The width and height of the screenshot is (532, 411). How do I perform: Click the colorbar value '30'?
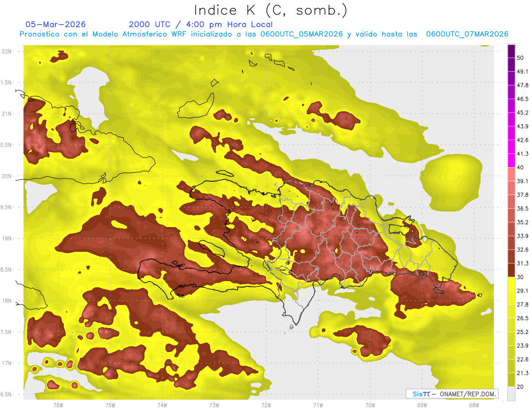click(521, 277)
